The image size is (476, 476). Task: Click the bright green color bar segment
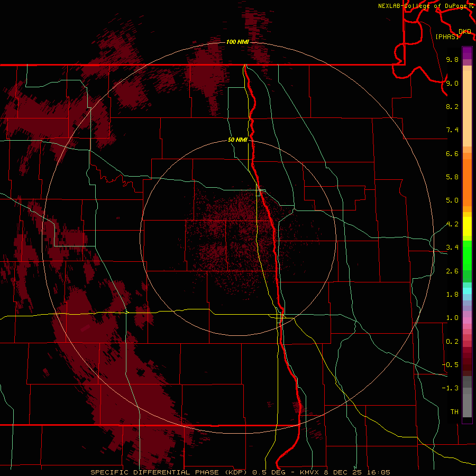click(x=467, y=255)
